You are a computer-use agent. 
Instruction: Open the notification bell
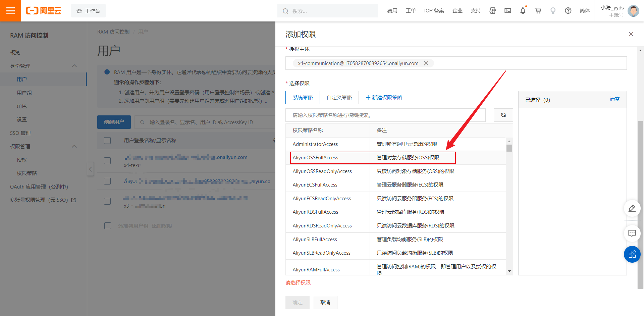point(523,11)
